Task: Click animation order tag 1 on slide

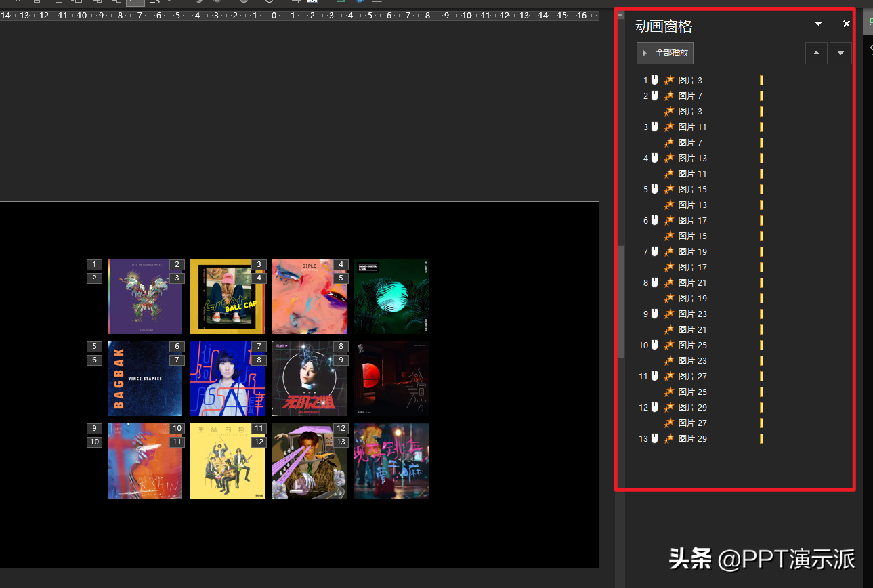Action: (x=94, y=265)
